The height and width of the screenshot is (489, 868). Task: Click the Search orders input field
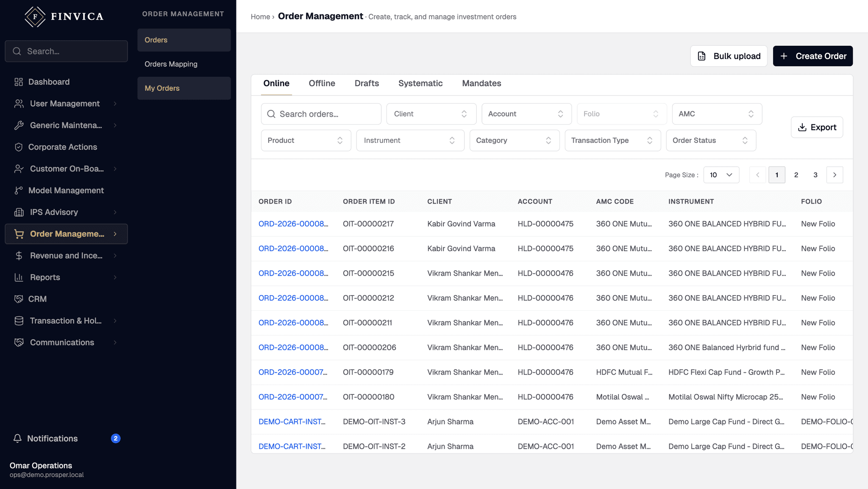coord(321,114)
